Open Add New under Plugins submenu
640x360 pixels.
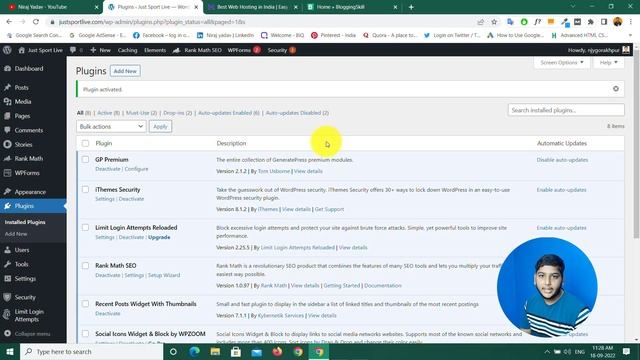(x=16, y=234)
